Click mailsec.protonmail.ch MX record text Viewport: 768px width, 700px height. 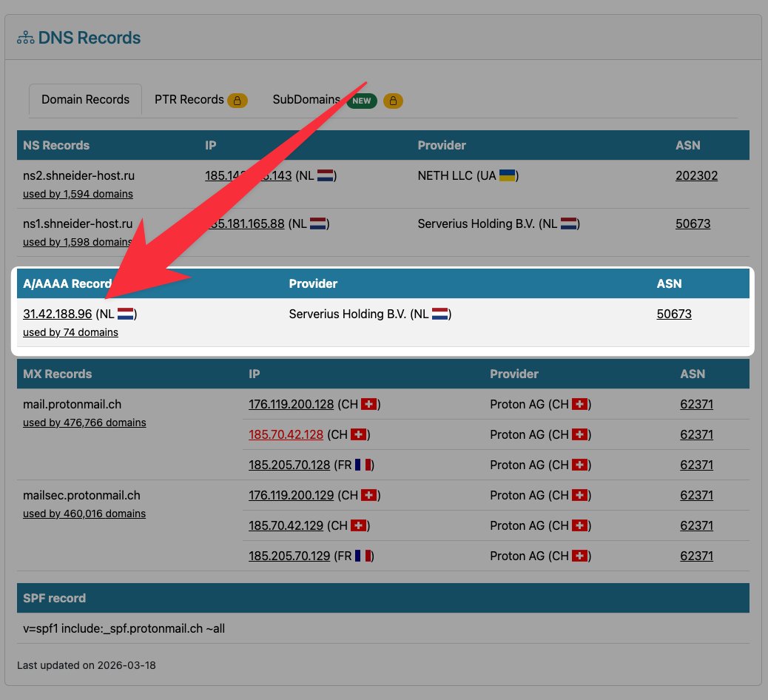(x=82, y=495)
